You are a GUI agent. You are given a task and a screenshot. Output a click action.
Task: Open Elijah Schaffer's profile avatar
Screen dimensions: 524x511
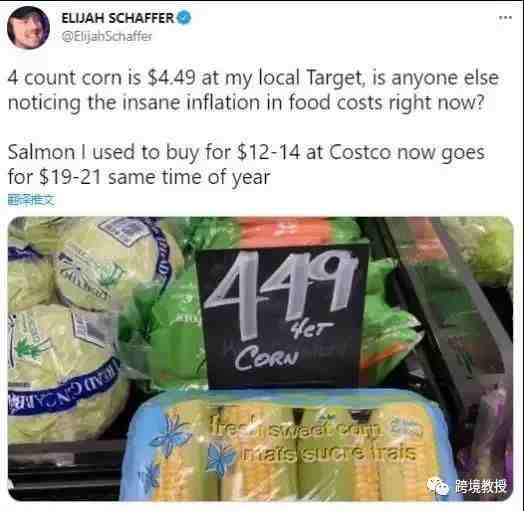pos(28,27)
